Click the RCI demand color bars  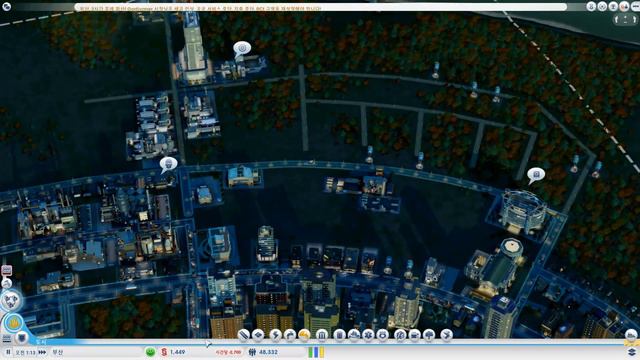click(316, 352)
